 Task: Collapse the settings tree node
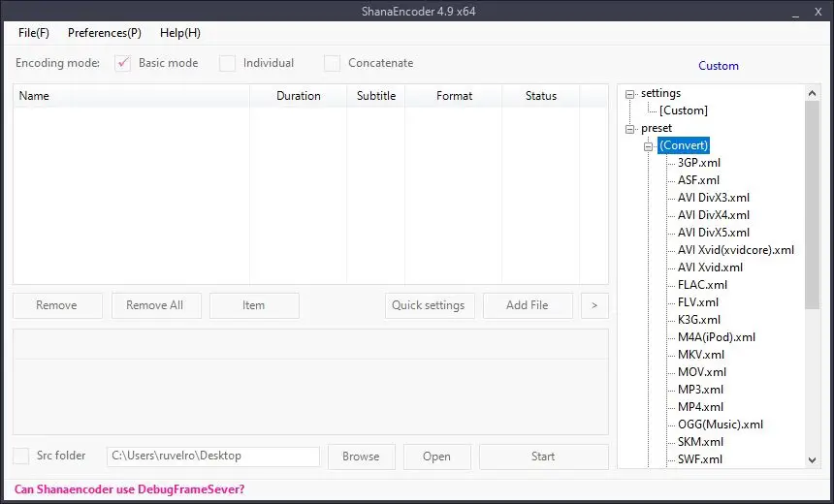[x=629, y=94]
